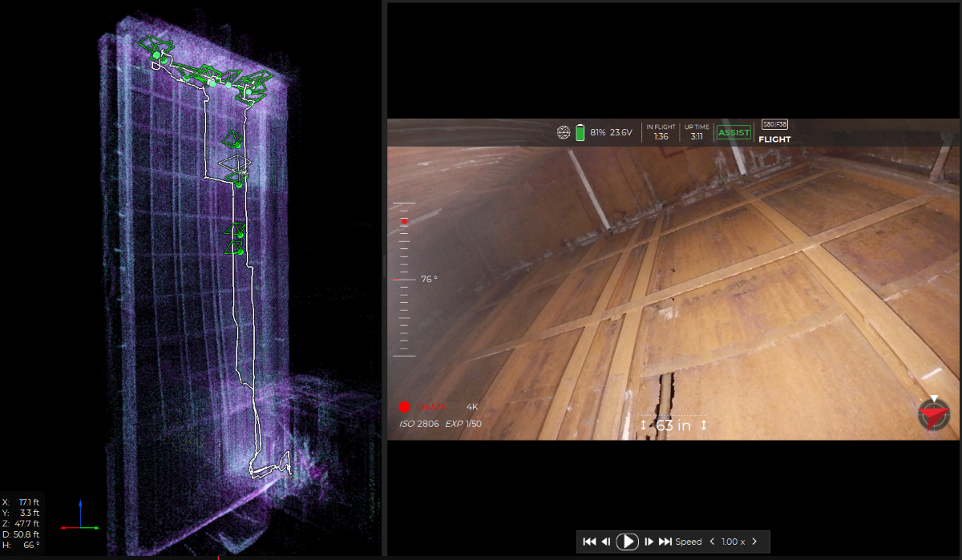
Task: Click the X Y Z coordinates readout panel
Action: (21, 522)
